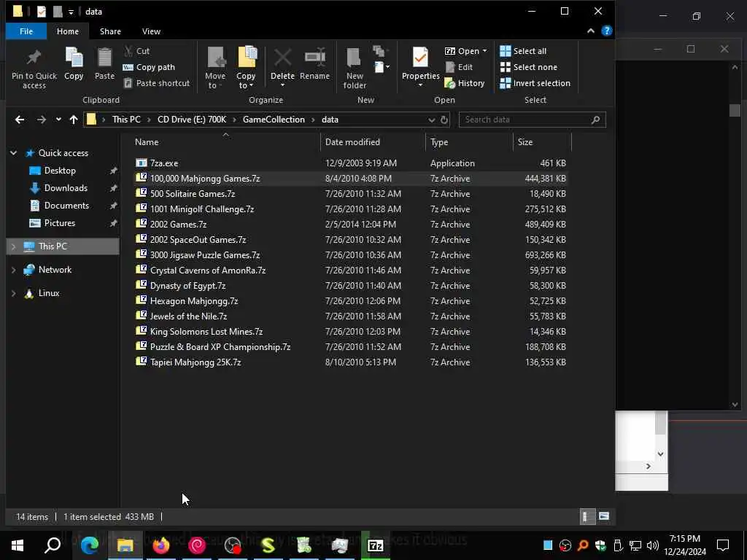747x560 pixels.
Task: Go up one folder level arrow
Action: [x=74, y=120]
